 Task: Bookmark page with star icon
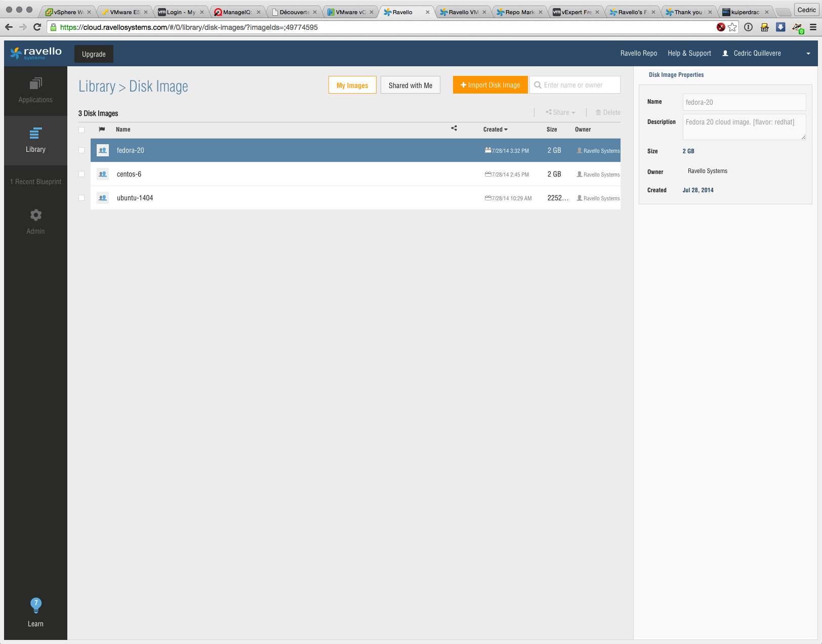point(732,27)
